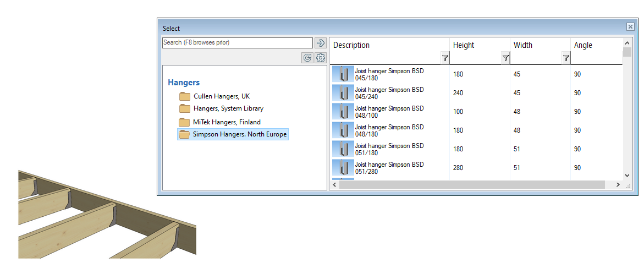Click the search go arrow button
This screenshot has height=268, width=644.
(x=321, y=43)
